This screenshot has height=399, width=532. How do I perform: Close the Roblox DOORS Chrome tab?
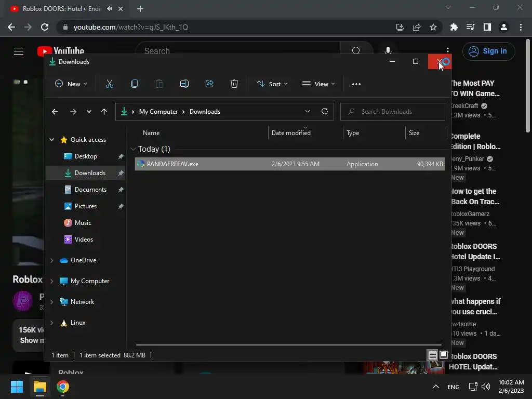pyautogui.click(x=121, y=9)
